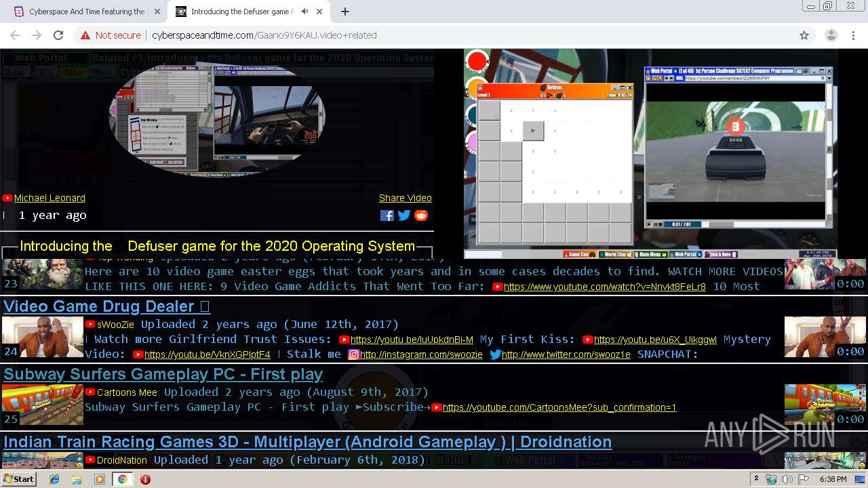Image resolution: width=868 pixels, height=488 pixels.
Task: Share the video on Facebook
Action: click(x=387, y=216)
